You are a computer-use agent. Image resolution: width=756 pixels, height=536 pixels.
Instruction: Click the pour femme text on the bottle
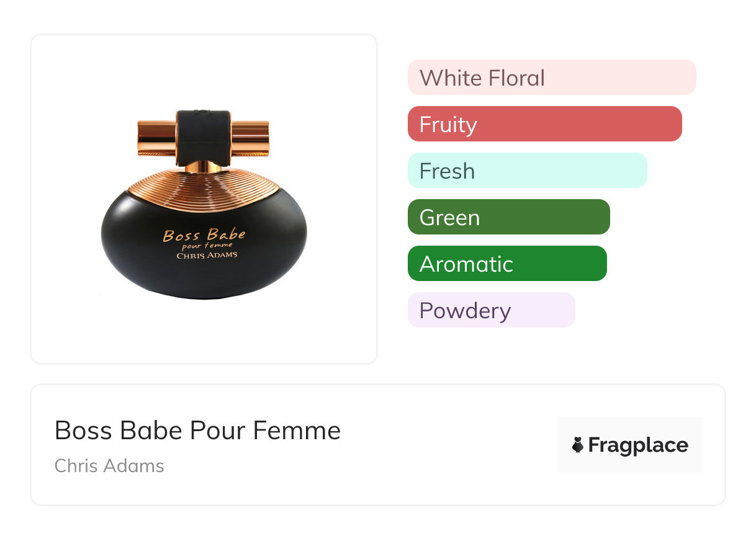(204, 246)
